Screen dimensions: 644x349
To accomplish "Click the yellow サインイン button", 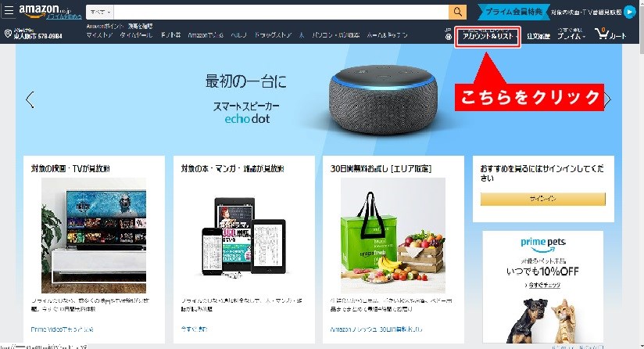I will tap(542, 199).
